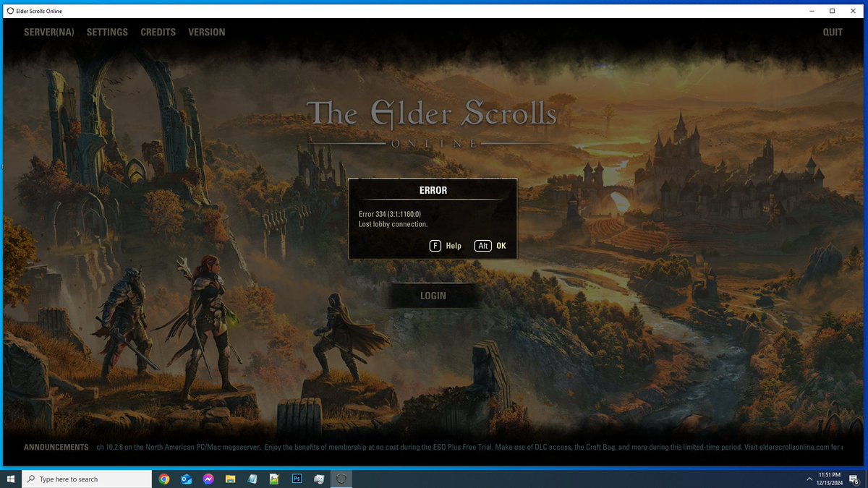Open the notebook app icon in taskbar
The height and width of the screenshot is (488, 868).
(x=252, y=479)
